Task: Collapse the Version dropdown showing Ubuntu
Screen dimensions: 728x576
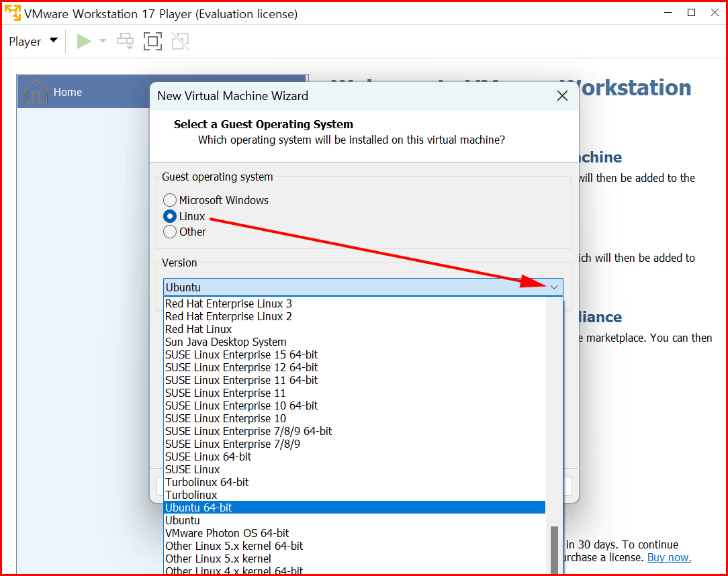Action: (363, 287)
